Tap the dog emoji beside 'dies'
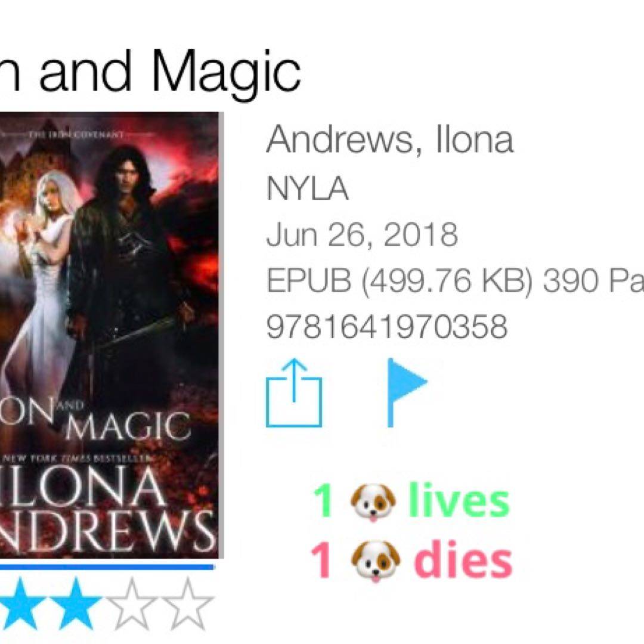Viewport: 644px width, 644px height. click(x=376, y=561)
